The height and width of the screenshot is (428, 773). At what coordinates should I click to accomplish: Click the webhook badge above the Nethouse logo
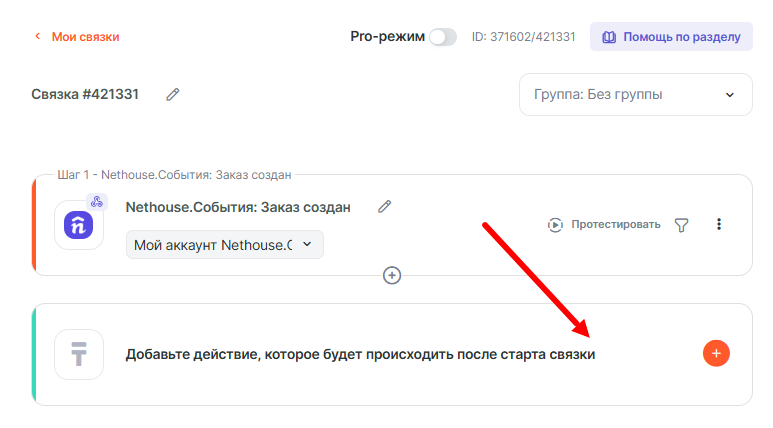(x=97, y=201)
